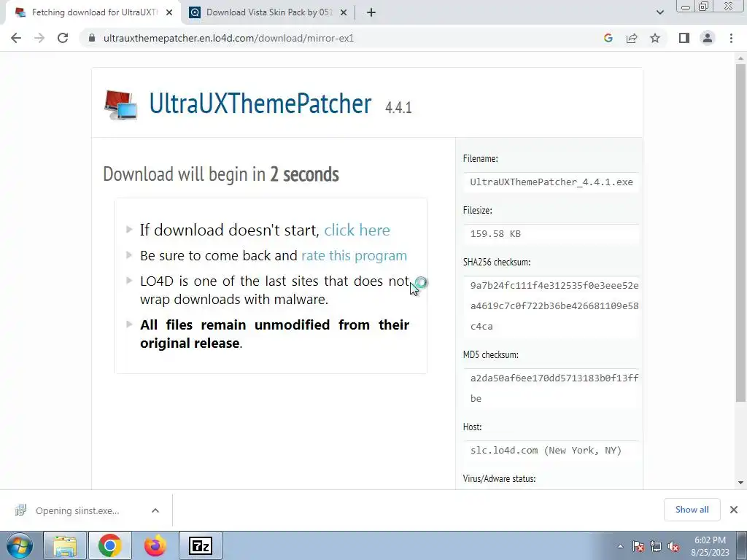Screen dimensions: 747x560
Task: Share this page using the share icon
Action: (x=632, y=38)
